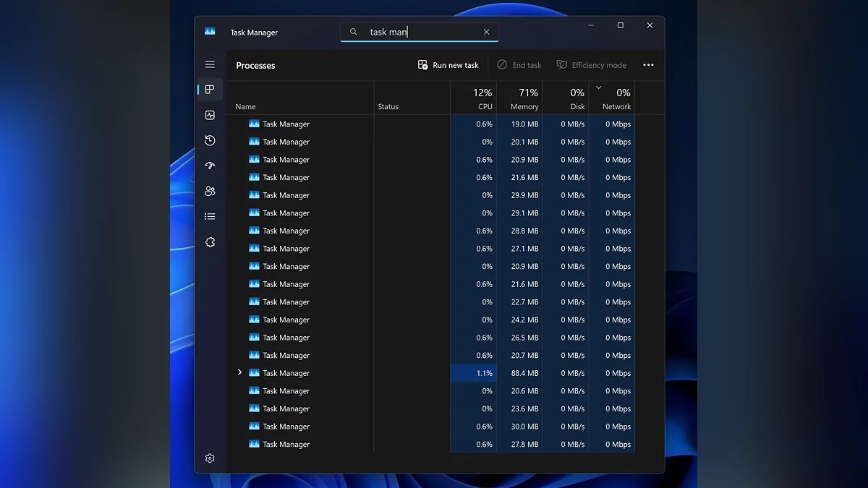
Task: Open the Services page icon
Action: click(210, 242)
